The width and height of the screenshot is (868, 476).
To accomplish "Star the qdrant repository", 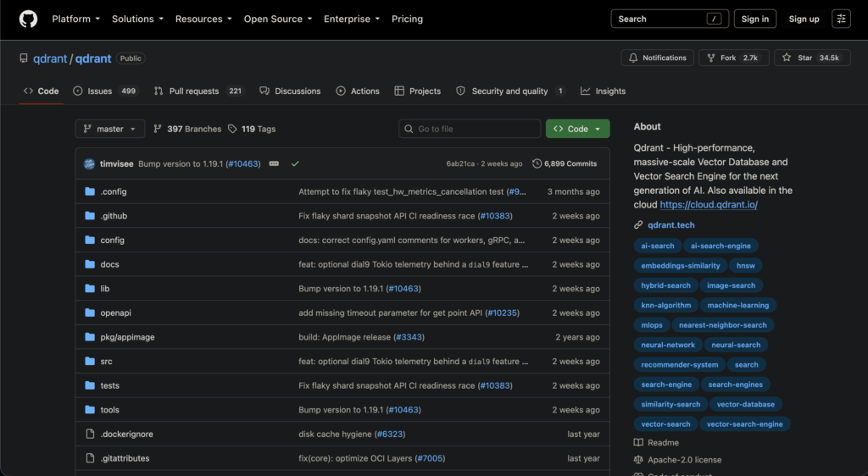I will [811, 58].
